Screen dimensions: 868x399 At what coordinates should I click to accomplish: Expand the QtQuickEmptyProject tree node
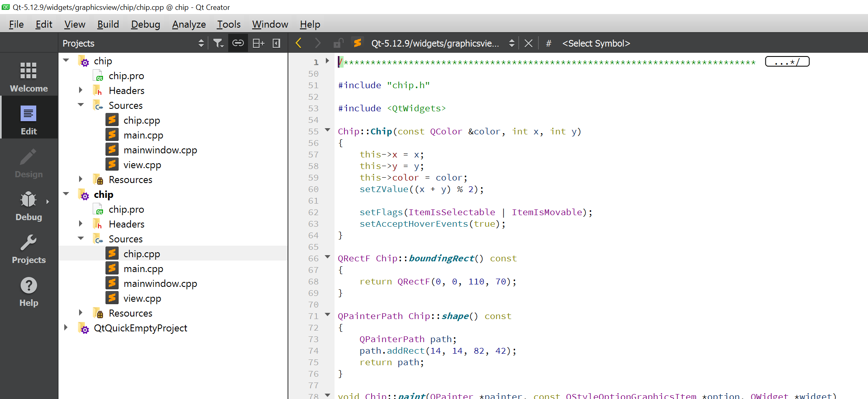point(66,328)
